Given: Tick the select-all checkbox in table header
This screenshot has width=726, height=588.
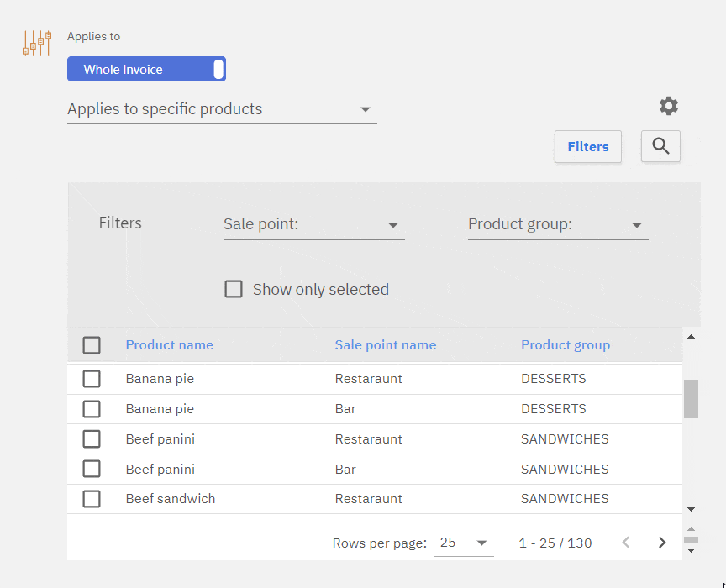Looking at the screenshot, I should (x=92, y=345).
